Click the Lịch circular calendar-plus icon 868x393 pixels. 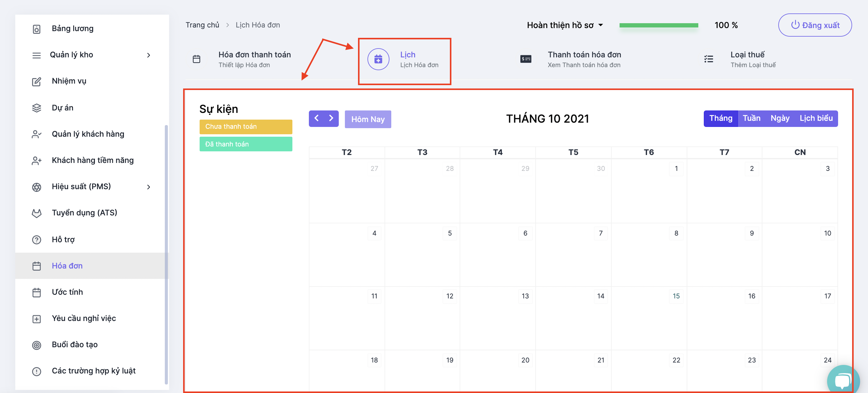click(378, 59)
